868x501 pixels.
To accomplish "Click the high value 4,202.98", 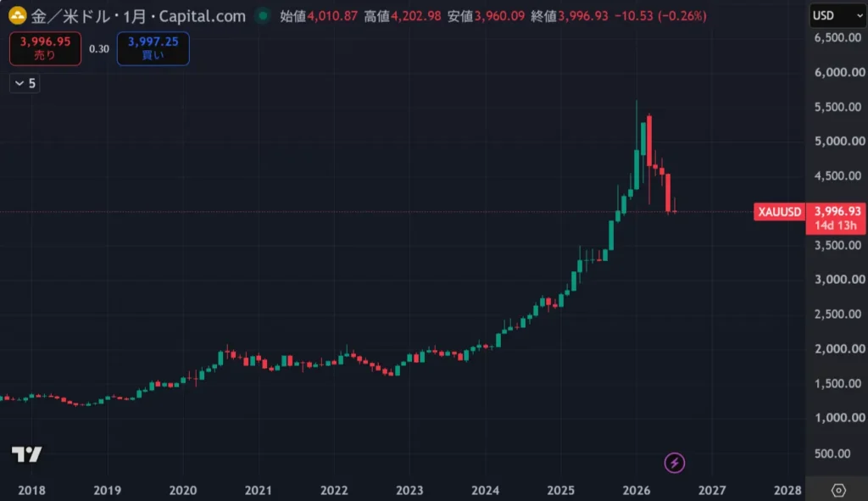I will pos(415,16).
